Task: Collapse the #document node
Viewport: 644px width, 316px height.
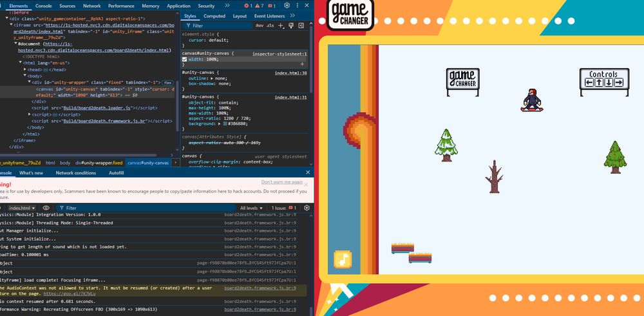Action: click(15, 44)
